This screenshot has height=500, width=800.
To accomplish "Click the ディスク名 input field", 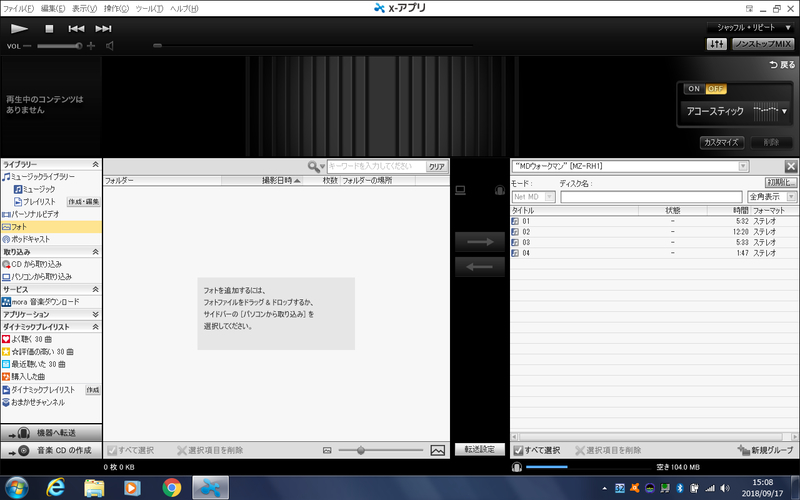I will click(651, 197).
